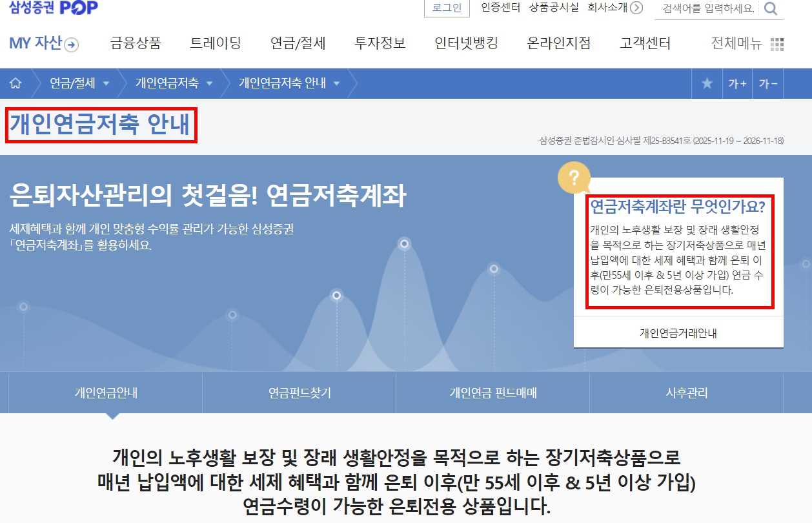Click the arrow icon beside MY 자산
812x523 pixels.
[72, 45]
